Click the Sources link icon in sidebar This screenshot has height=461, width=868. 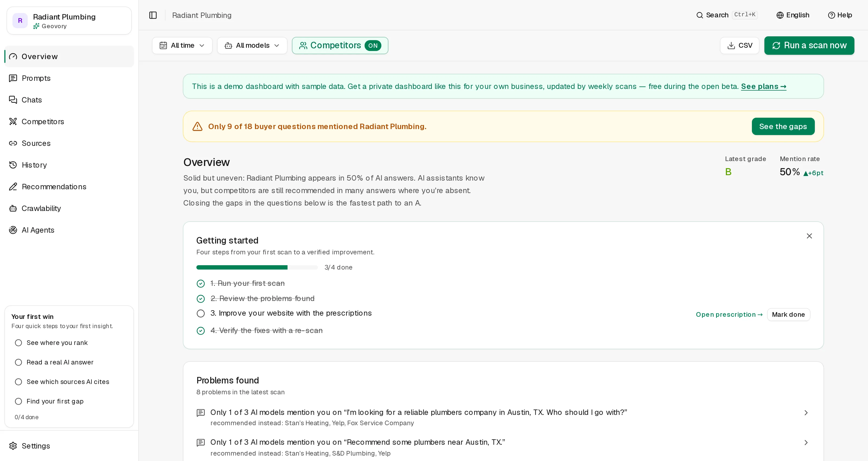[x=13, y=143]
